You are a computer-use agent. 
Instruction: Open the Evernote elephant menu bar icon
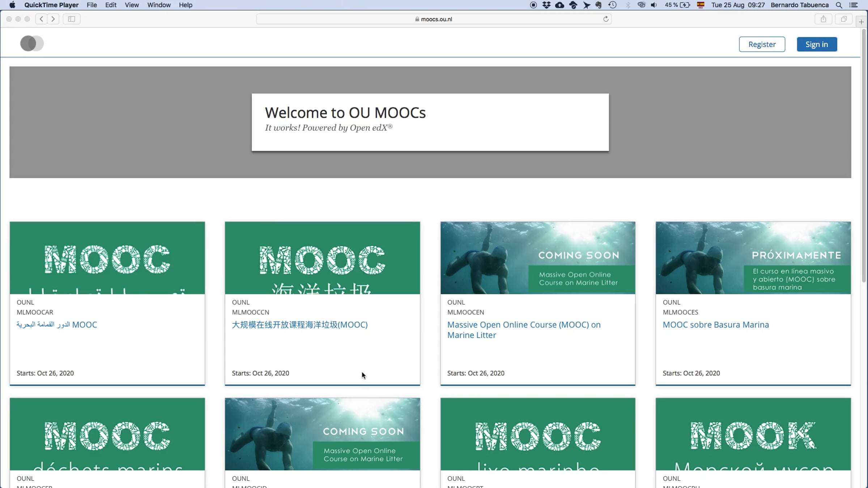pyautogui.click(x=599, y=5)
